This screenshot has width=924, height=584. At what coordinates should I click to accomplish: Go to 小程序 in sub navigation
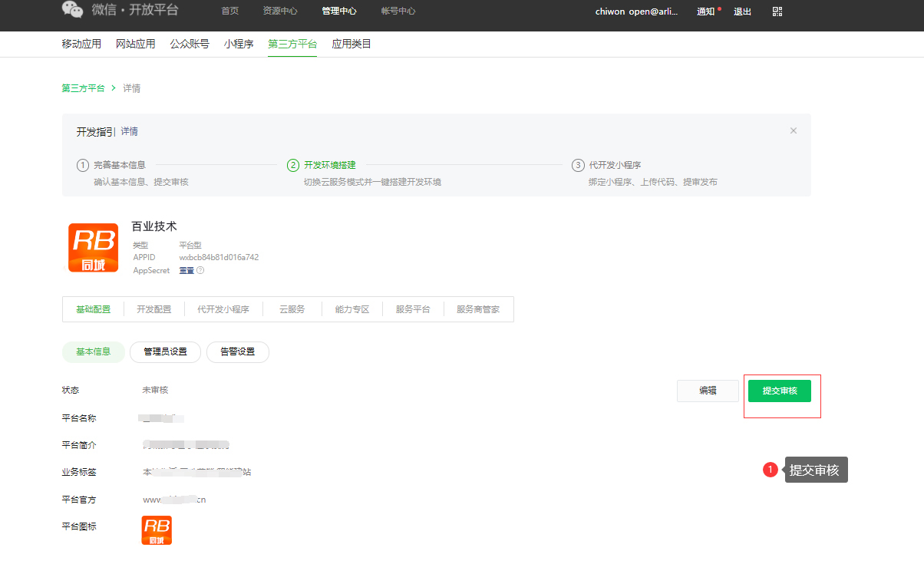[x=239, y=44]
